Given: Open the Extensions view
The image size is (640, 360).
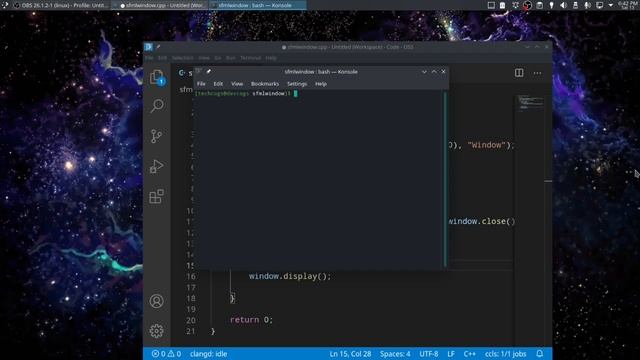Looking at the screenshot, I should click(157, 196).
